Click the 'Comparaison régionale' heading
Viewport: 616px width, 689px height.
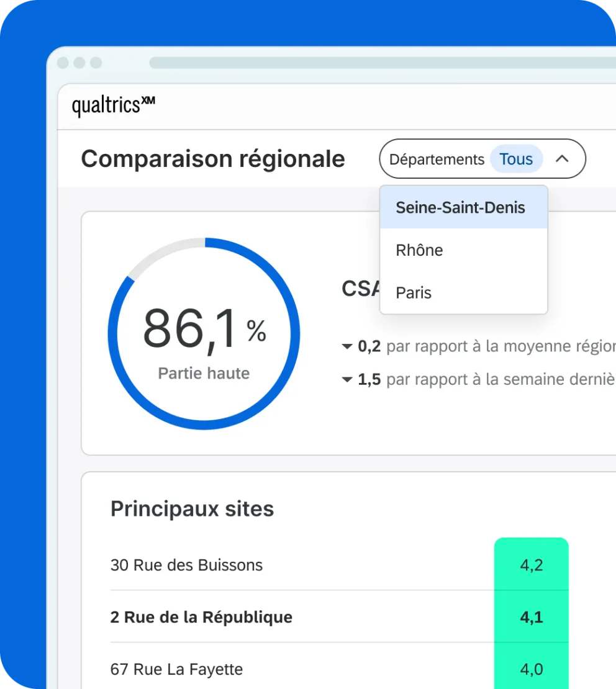coord(213,159)
